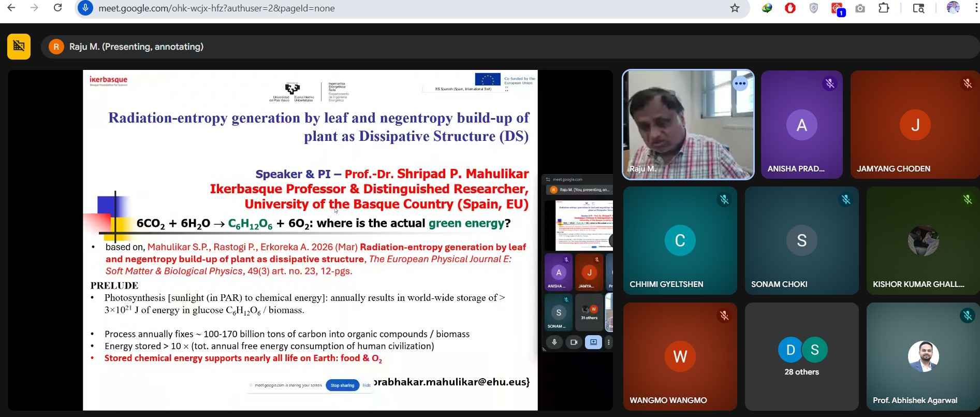
Task: Open the red extension with badge 1
Action: pyautogui.click(x=837, y=9)
